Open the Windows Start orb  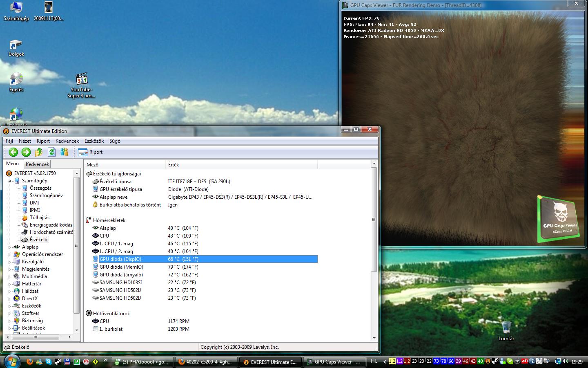pyautogui.click(x=11, y=361)
